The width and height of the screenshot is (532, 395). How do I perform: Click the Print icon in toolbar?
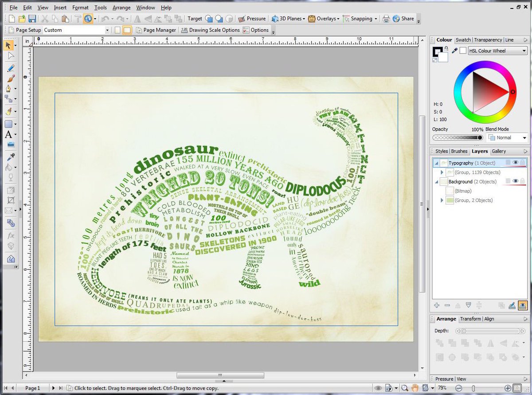[386, 19]
